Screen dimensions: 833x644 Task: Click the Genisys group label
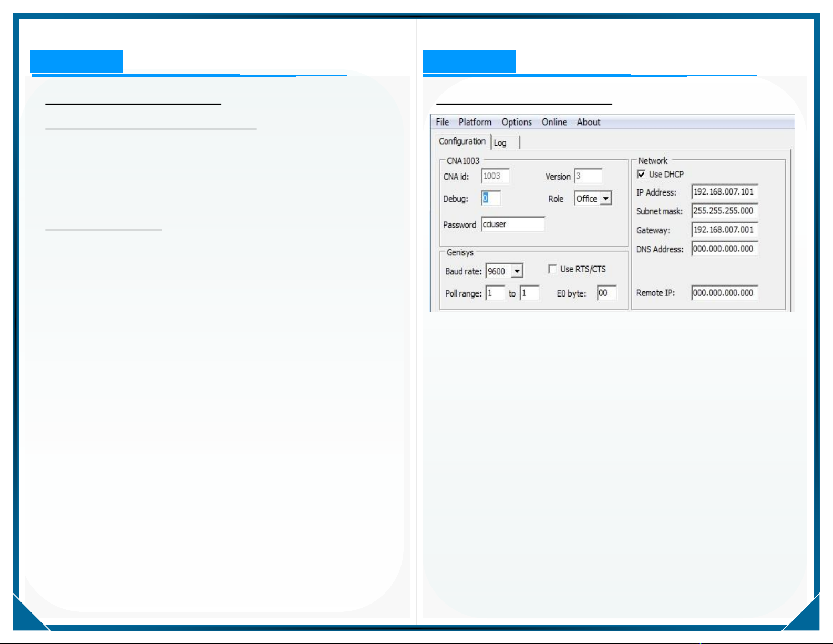pos(460,253)
